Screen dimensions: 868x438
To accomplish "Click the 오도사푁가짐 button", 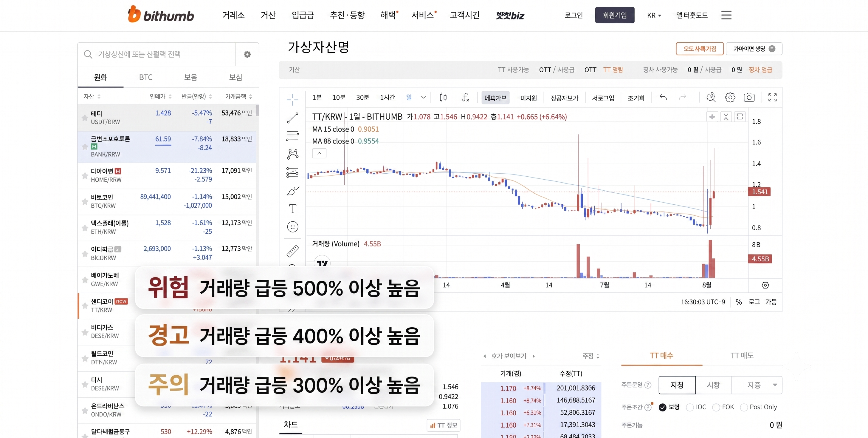I will [700, 49].
